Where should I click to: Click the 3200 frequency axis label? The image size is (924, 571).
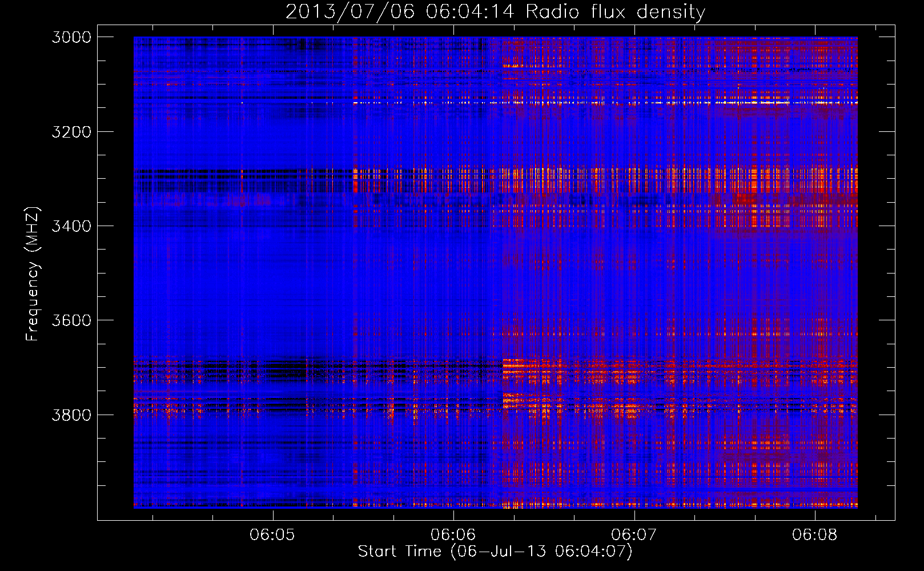pyautogui.click(x=71, y=132)
